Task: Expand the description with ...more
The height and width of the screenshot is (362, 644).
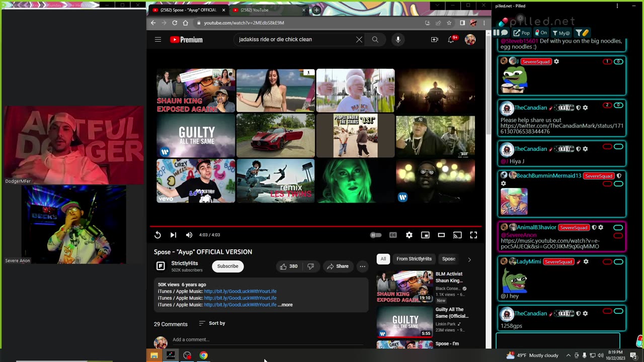Action: (x=285, y=305)
